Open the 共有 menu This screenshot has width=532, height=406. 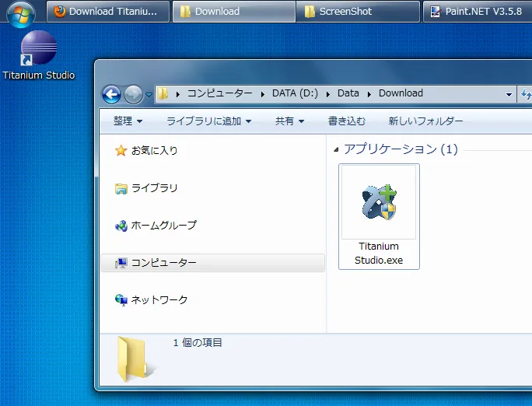(289, 121)
